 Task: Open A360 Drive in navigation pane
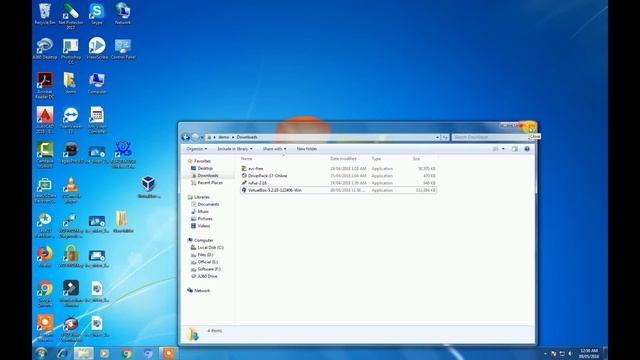(x=207, y=276)
